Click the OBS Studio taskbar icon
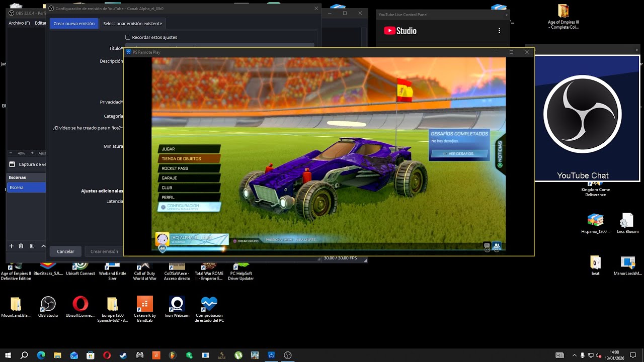This screenshot has height=362, width=644. [x=288, y=355]
